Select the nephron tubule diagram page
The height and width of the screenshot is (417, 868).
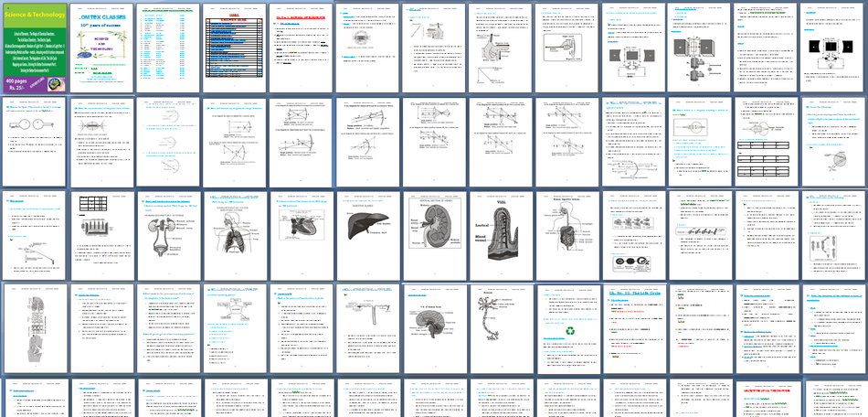coord(367,329)
